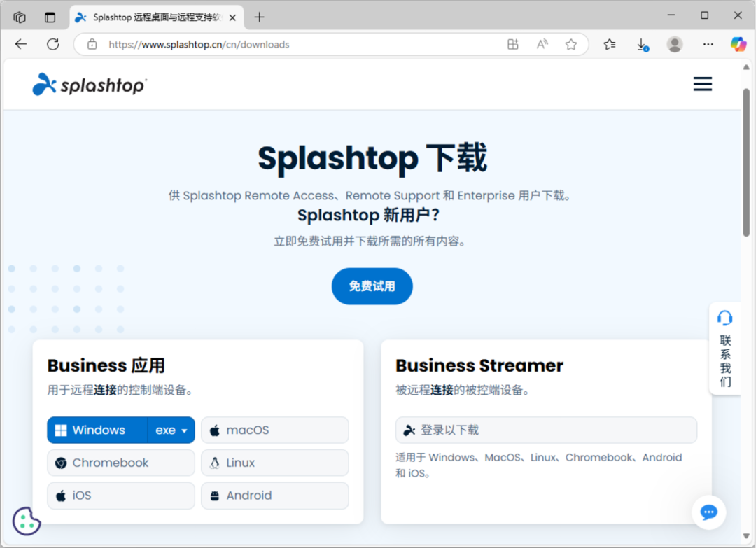Click the Splashtop logo
The width and height of the screenshot is (756, 548).
point(90,85)
